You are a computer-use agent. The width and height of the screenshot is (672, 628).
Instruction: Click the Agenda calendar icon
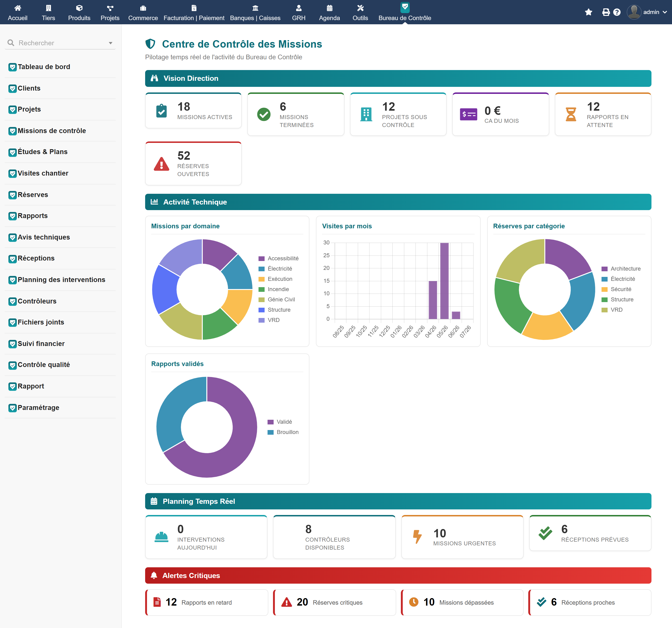329,8
